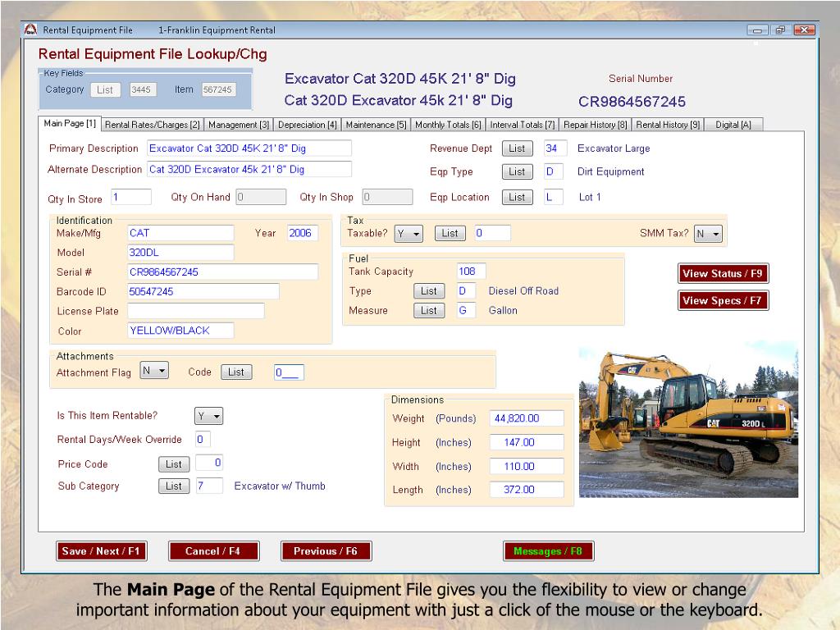Click the Eqp Location code field L
Image resolution: width=840 pixels, height=630 pixels.
tap(554, 197)
